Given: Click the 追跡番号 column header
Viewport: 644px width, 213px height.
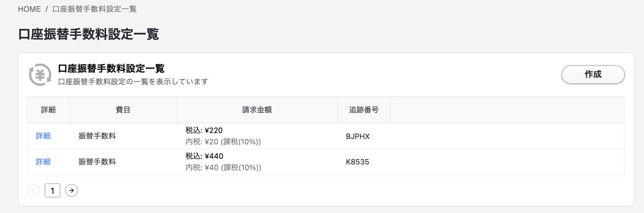Looking at the screenshot, I should 364,110.
